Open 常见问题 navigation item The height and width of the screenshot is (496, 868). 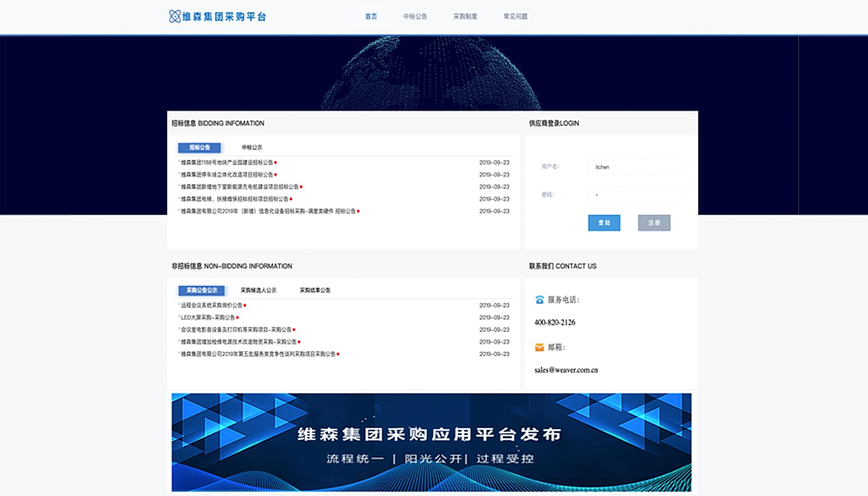[515, 16]
